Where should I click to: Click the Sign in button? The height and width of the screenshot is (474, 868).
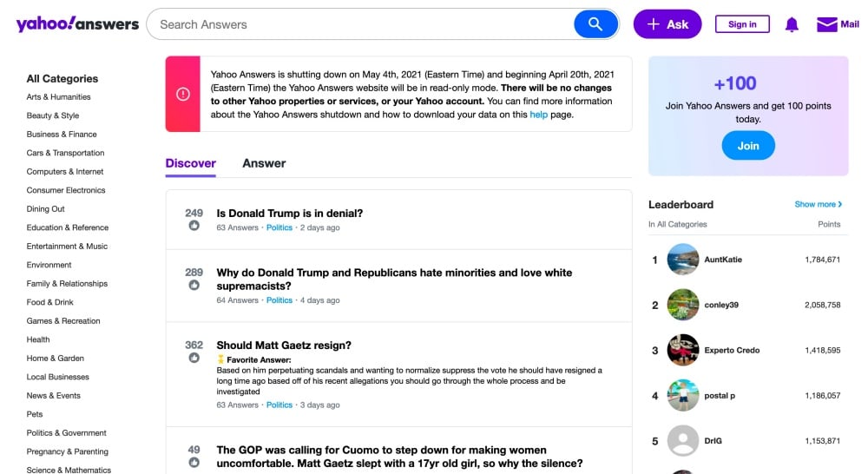click(x=742, y=24)
